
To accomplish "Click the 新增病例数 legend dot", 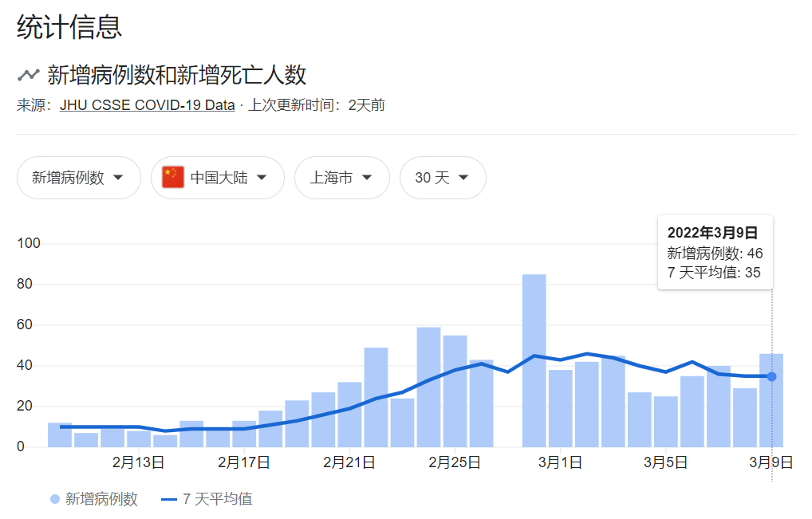I will 55,499.
